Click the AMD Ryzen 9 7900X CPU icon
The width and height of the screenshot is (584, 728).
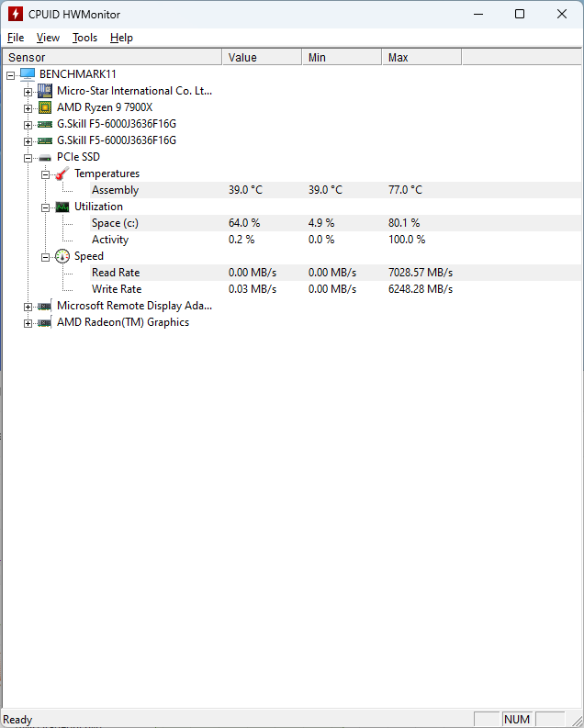pos(45,107)
